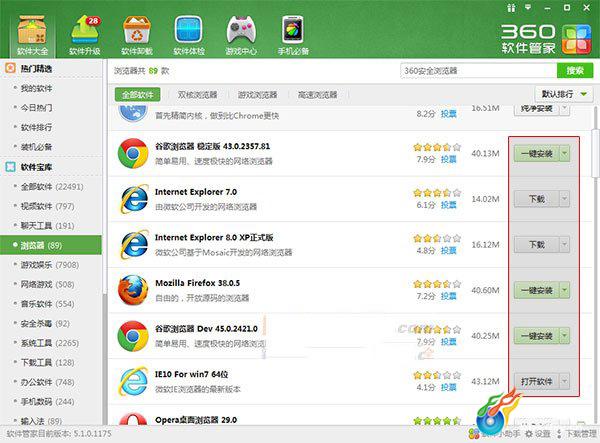Click the 360安全浏览器 search input field
Image resolution: width=600 pixels, height=443 pixels.
point(478,70)
